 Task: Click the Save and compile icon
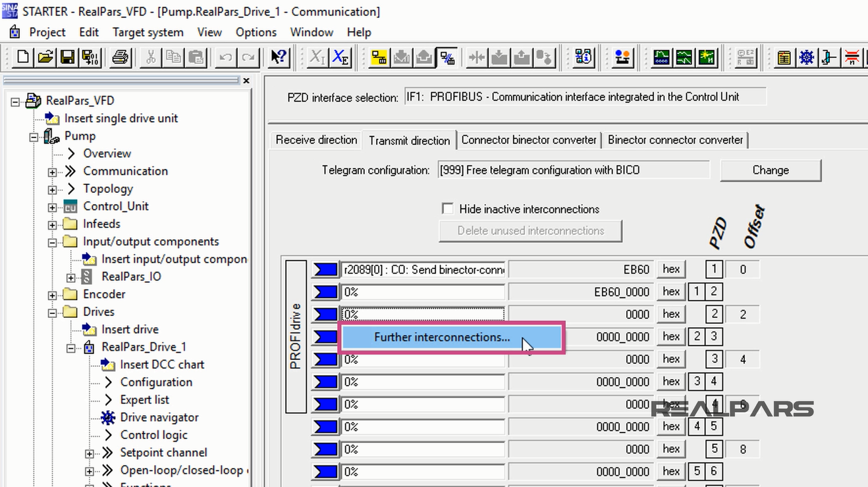pyautogui.click(x=90, y=57)
